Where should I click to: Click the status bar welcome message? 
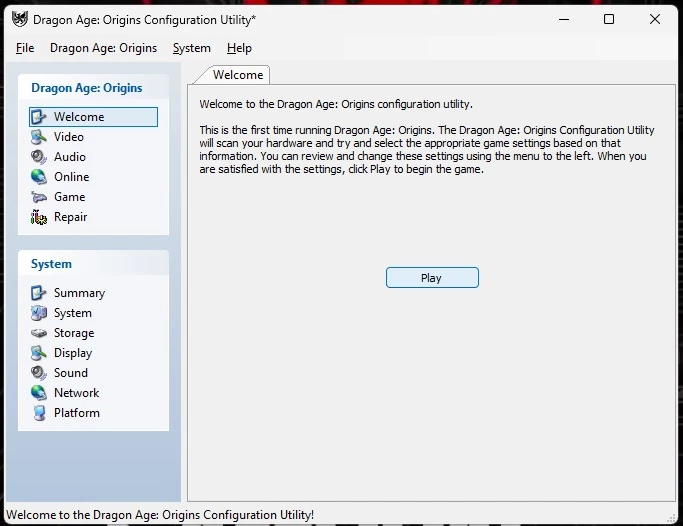tap(160, 515)
